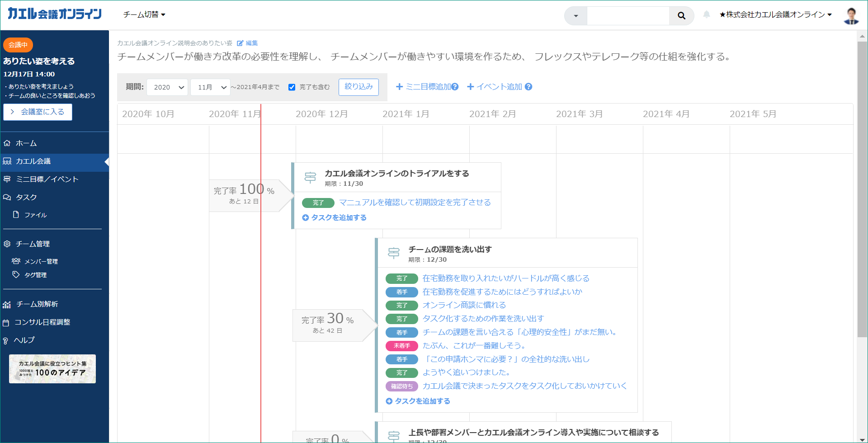Click signpost icon of チームの課題を洗い出す
868x443 pixels.
(x=394, y=253)
